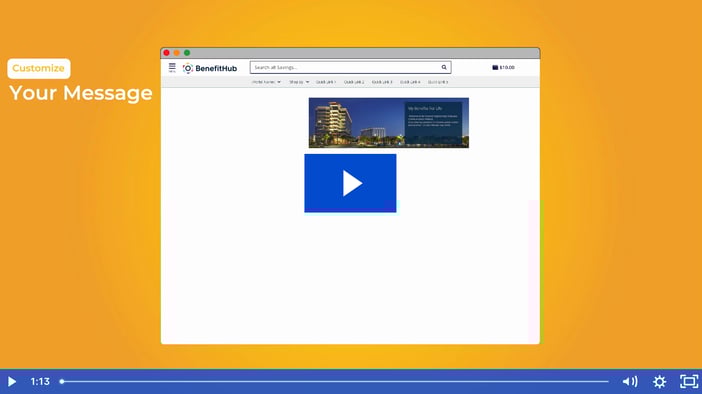Image resolution: width=702 pixels, height=394 pixels.
Task: Open Quick Link 2
Action: point(354,82)
